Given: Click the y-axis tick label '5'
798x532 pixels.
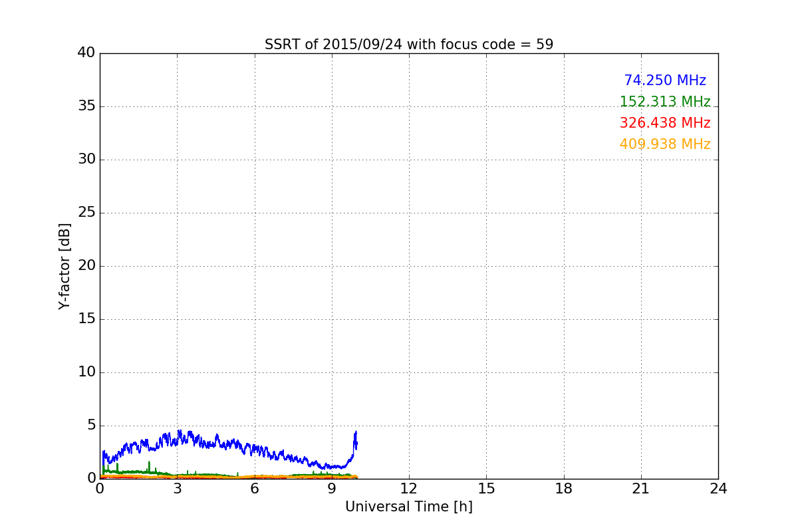Looking at the screenshot, I should point(91,426).
